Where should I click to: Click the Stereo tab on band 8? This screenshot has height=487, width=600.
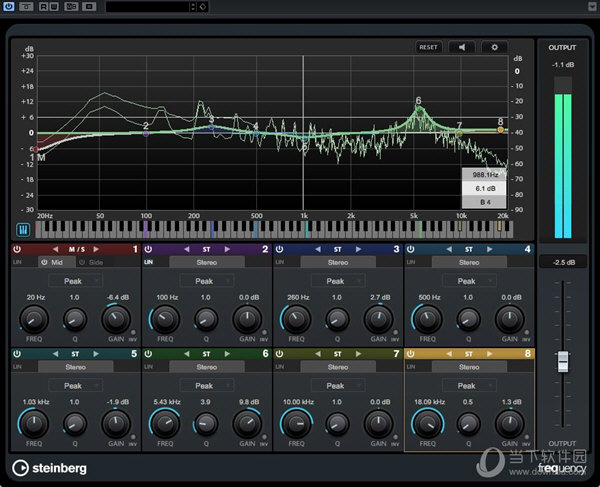(x=469, y=367)
